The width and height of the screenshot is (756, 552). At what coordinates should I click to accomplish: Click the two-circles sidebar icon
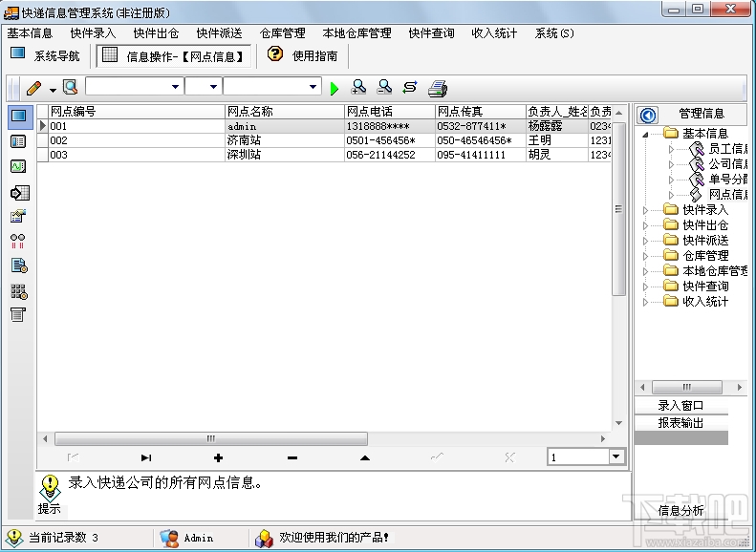pyautogui.click(x=18, y=241)
